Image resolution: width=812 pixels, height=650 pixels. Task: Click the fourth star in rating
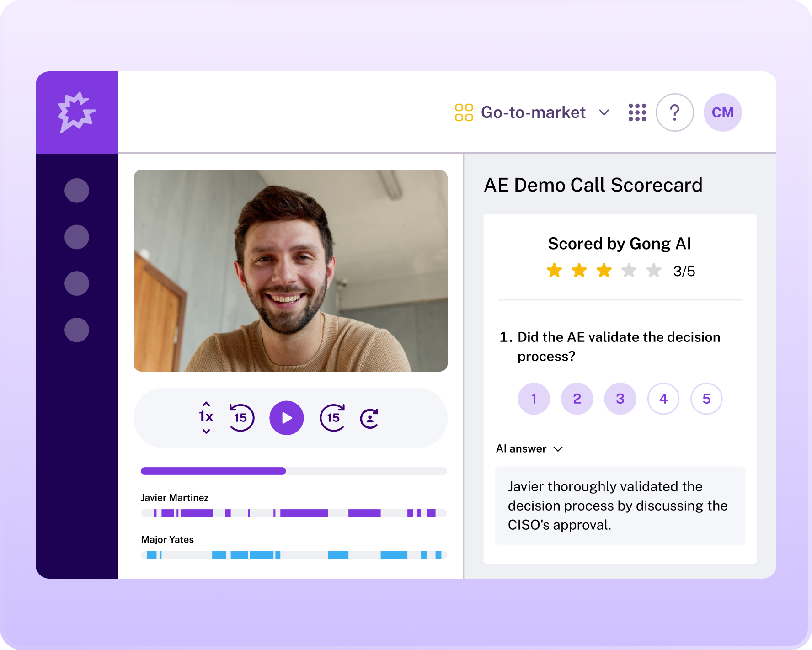click(629, 271)
